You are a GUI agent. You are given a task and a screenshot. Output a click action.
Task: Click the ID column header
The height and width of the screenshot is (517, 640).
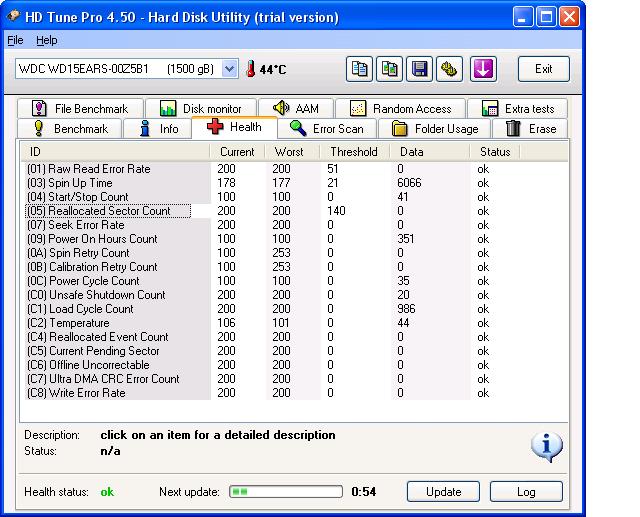(115, 152)
